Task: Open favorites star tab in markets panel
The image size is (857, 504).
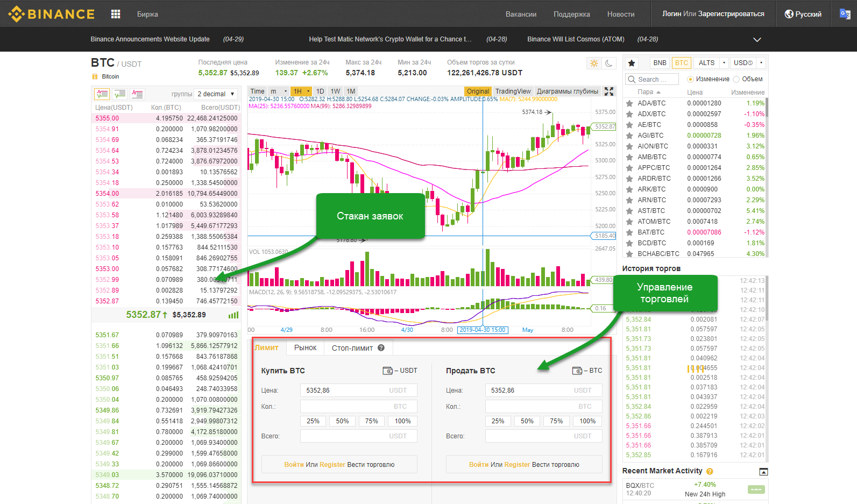Action: (632, 63)
